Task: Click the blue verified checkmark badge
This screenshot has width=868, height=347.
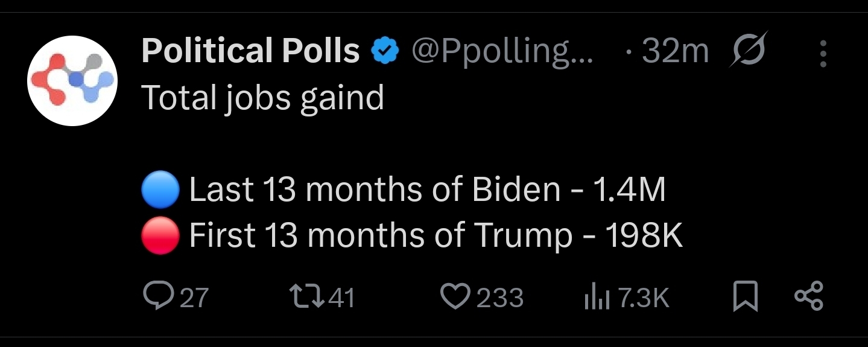Action: pyautogui.click(x=385, y=51)
